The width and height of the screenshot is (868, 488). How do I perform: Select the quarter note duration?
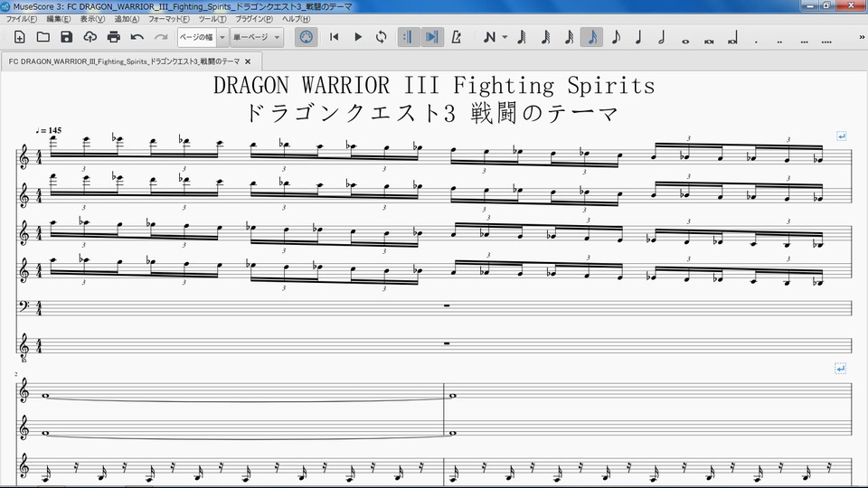(x=638, y=37)
